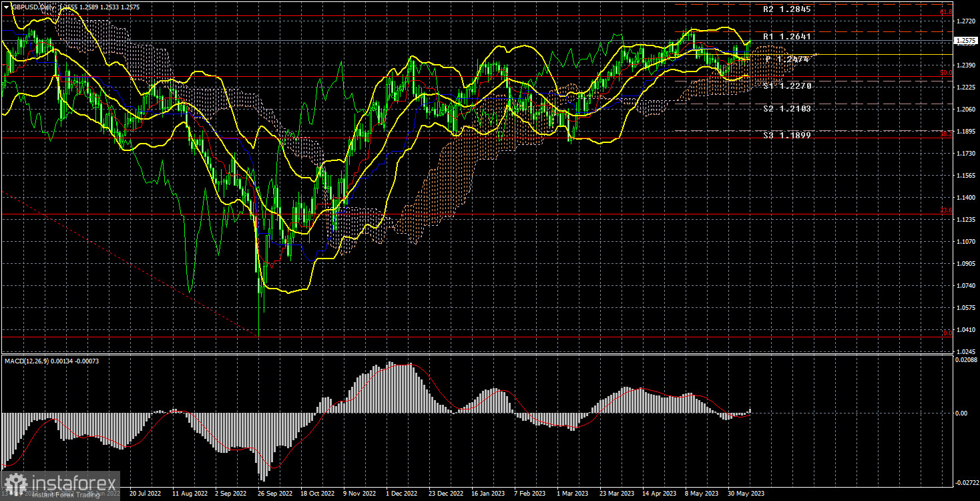Click the 2 Sep 2022 date label

coord(232,494)
